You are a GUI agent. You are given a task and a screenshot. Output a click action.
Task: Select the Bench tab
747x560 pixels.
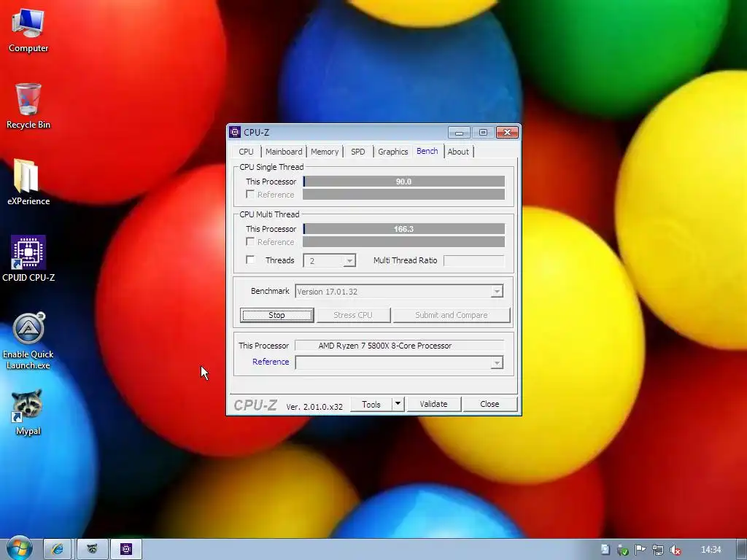click(427, 151)
